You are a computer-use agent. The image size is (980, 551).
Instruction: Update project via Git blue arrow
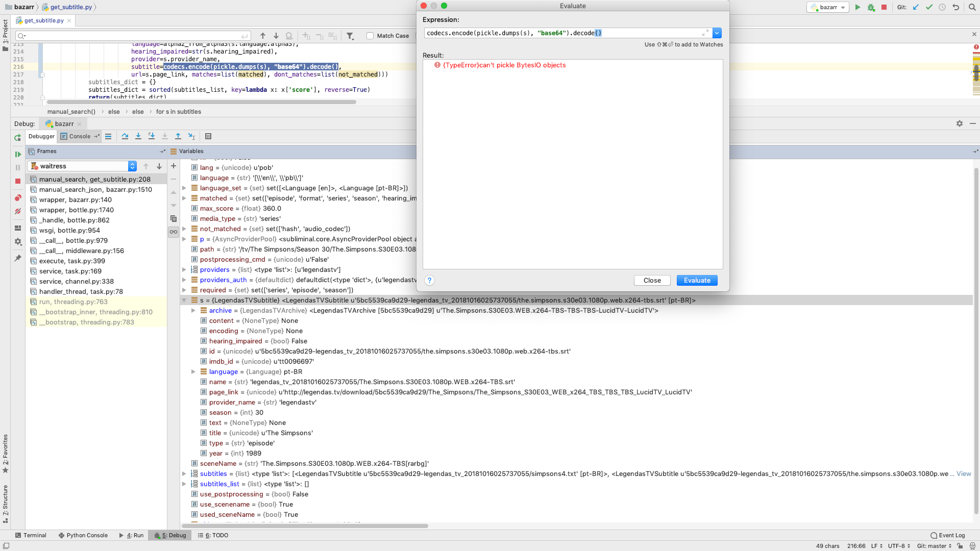coord(916,7)
